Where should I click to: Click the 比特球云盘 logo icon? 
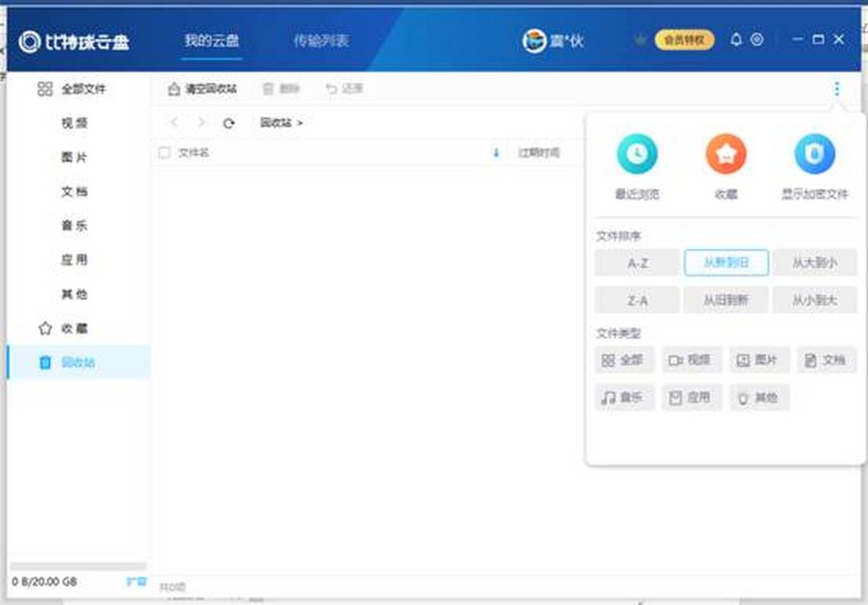point(30,42)
